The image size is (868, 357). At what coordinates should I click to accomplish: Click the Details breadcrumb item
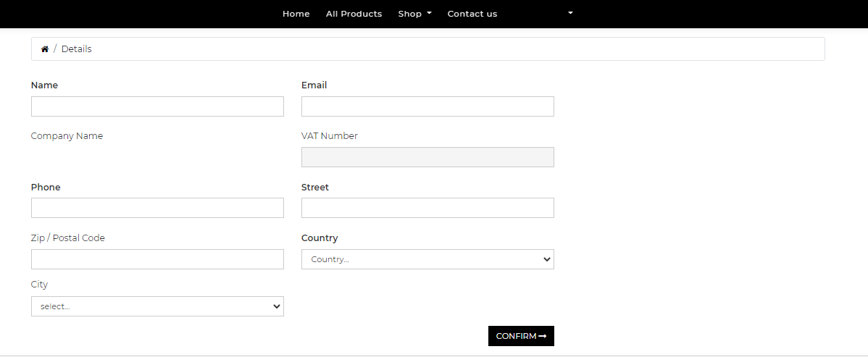pos(76,49)
